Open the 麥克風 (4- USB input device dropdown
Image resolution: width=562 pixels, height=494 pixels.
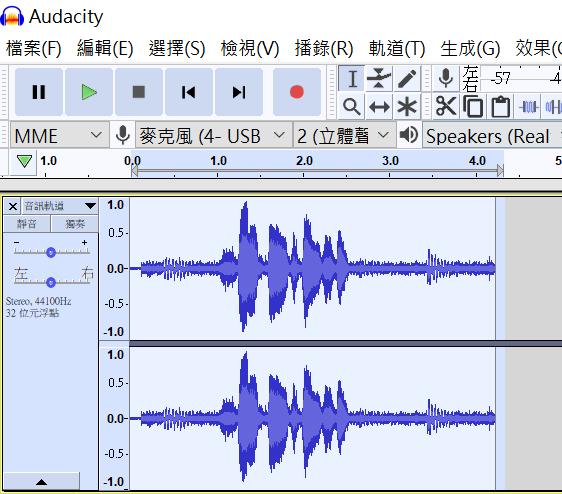[x=214, y=136]
